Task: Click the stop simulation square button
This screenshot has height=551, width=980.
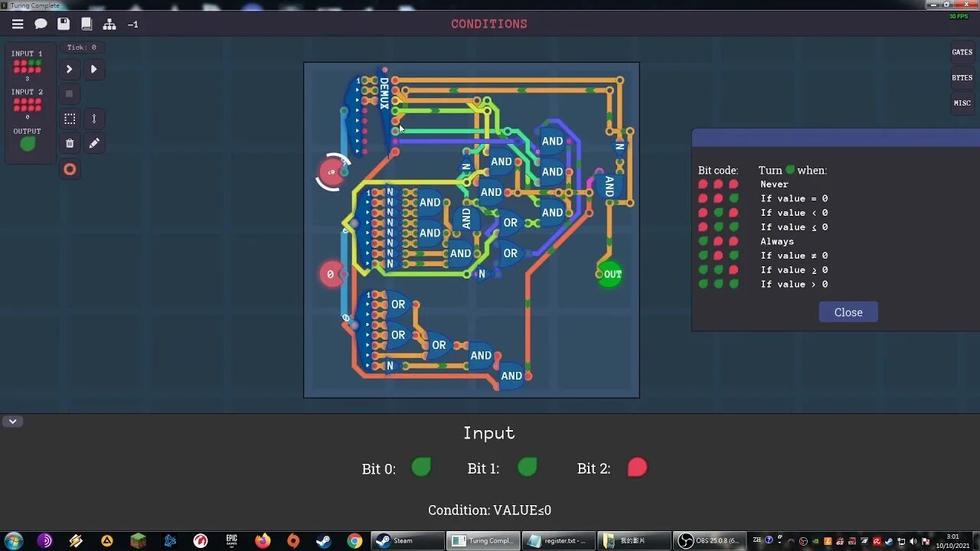Action: coord(69,93)
